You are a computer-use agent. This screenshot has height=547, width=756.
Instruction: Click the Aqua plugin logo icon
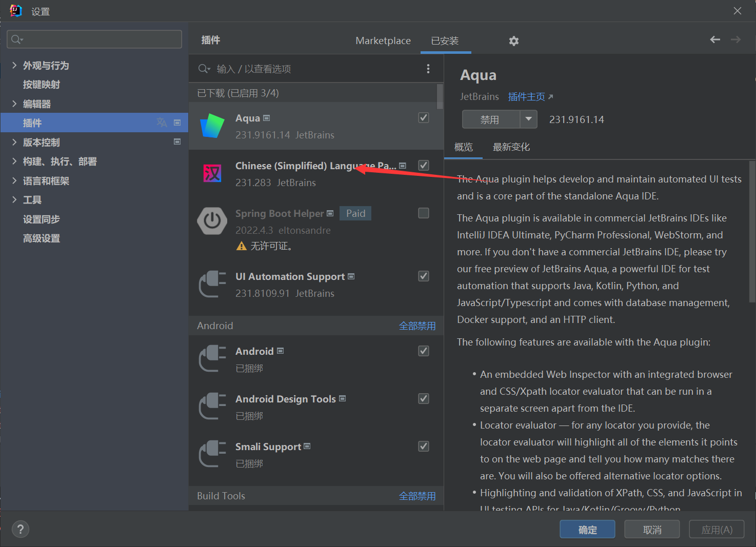pos(212,126)
